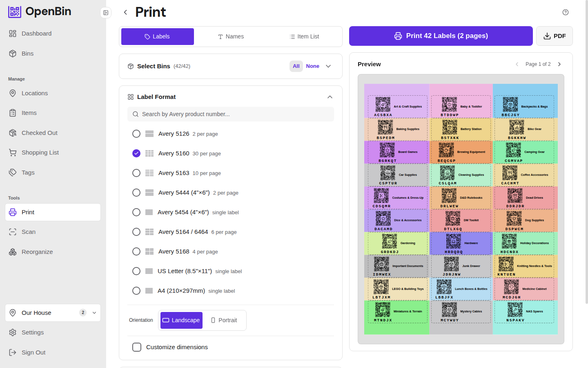Click the Avery 5168 layout icon
The height and width of the screenshot is (368, 588).
[x=149, y=251]
